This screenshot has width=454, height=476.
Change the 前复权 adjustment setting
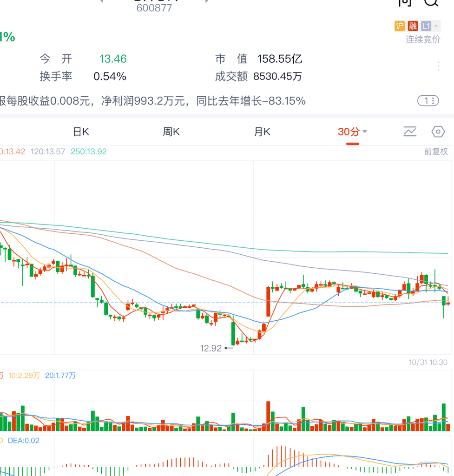pyautogui.click(x=435, y=152)
